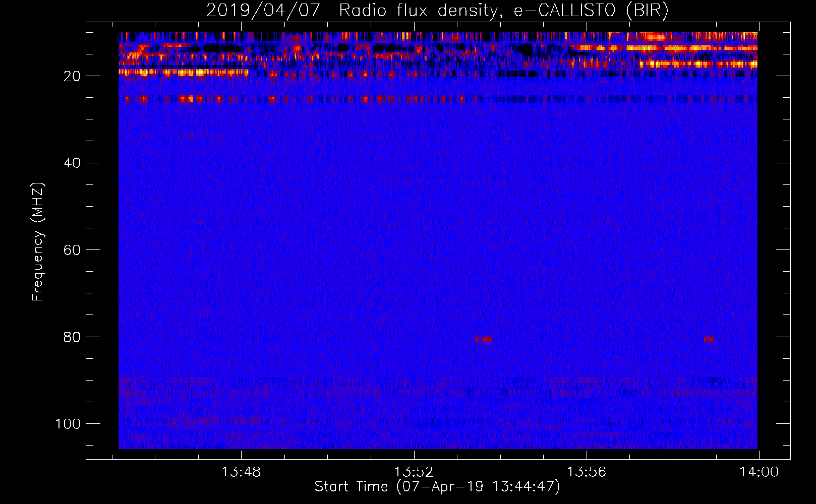816x504 pixels.
Task: Click the 13:48 time tick label
Action: pos(241,472)
